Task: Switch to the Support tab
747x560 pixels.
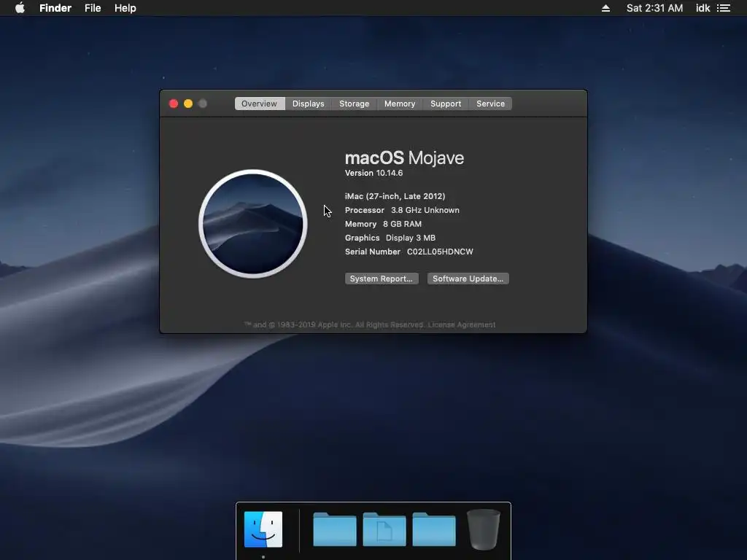Action: 446,104
